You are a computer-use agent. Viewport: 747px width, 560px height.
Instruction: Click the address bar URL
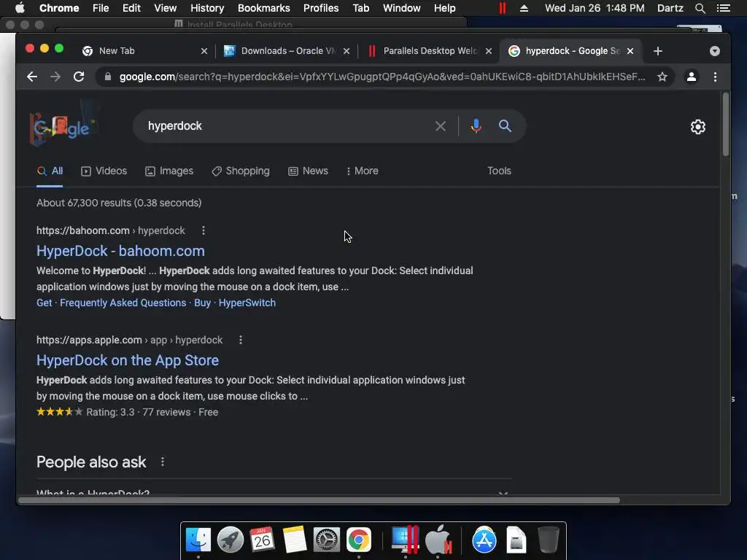click(382, 77)
